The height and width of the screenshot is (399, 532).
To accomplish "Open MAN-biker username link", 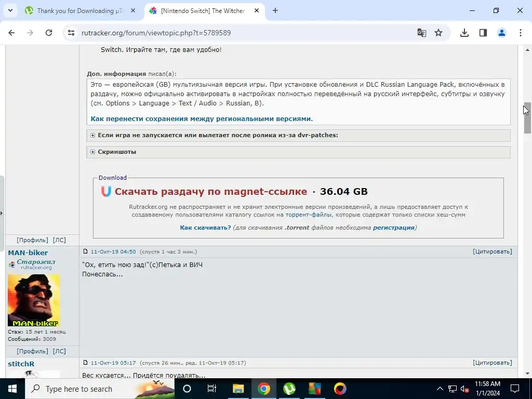I will [x=28, y=253].
